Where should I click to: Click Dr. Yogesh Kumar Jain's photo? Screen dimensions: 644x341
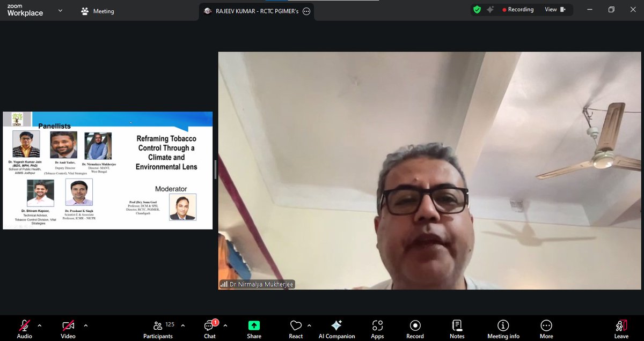(x=26, y=144)
